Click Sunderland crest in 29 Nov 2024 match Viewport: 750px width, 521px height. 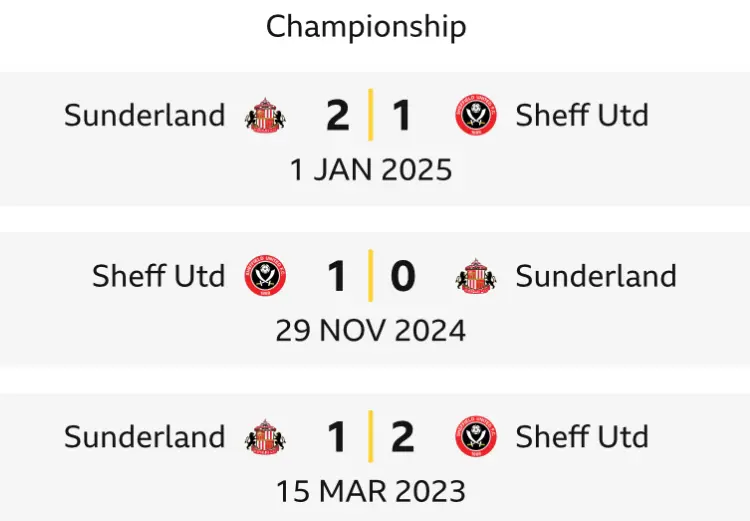(476, 276)
